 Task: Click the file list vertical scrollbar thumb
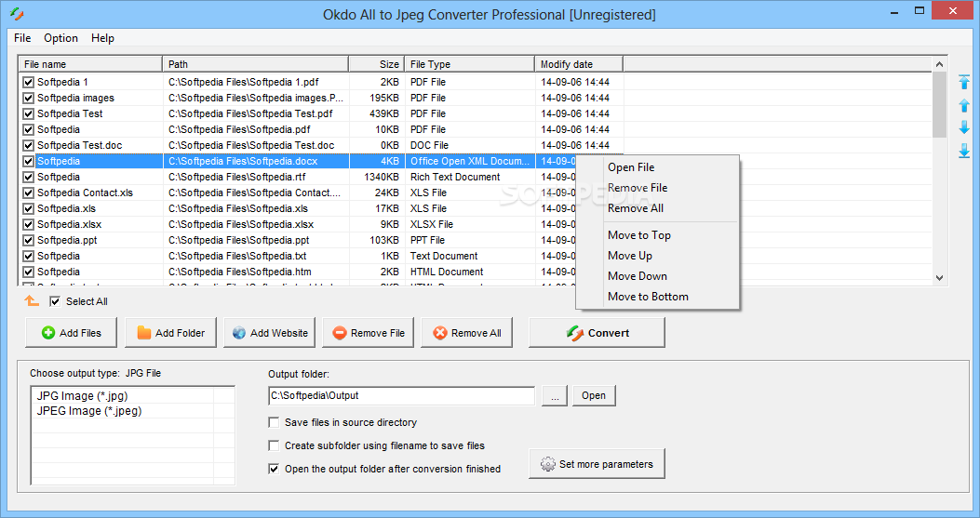click(939, 104)
